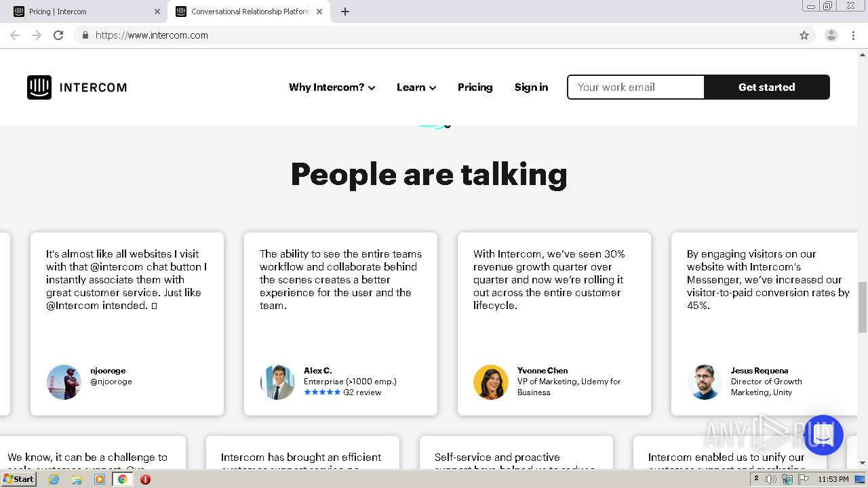View site security lock info
This screenshot has width=868, height=488.
point(85,35)
